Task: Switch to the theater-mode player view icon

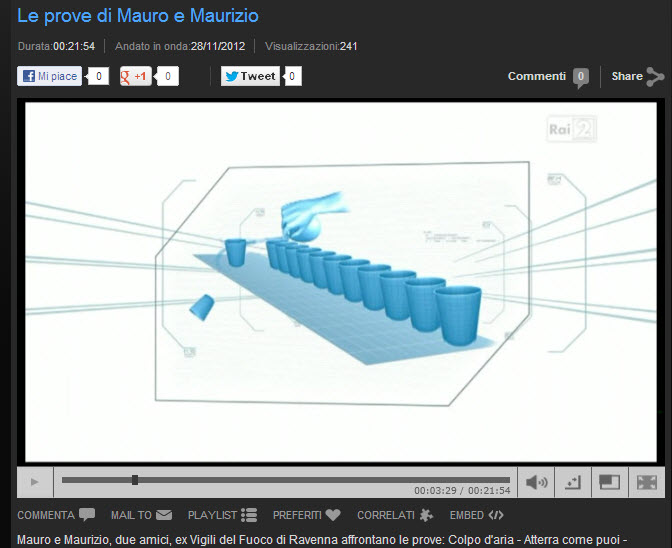Action: [x=609, y=482]
